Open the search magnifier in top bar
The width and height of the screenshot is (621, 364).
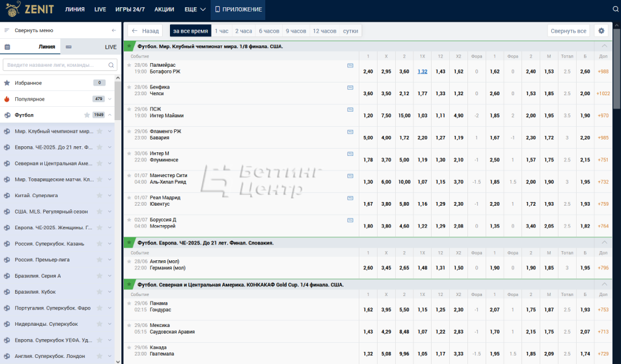616,9
